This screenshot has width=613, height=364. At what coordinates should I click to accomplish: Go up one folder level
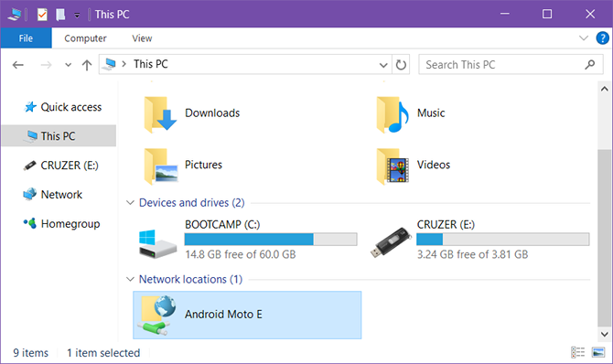point(87,65)
